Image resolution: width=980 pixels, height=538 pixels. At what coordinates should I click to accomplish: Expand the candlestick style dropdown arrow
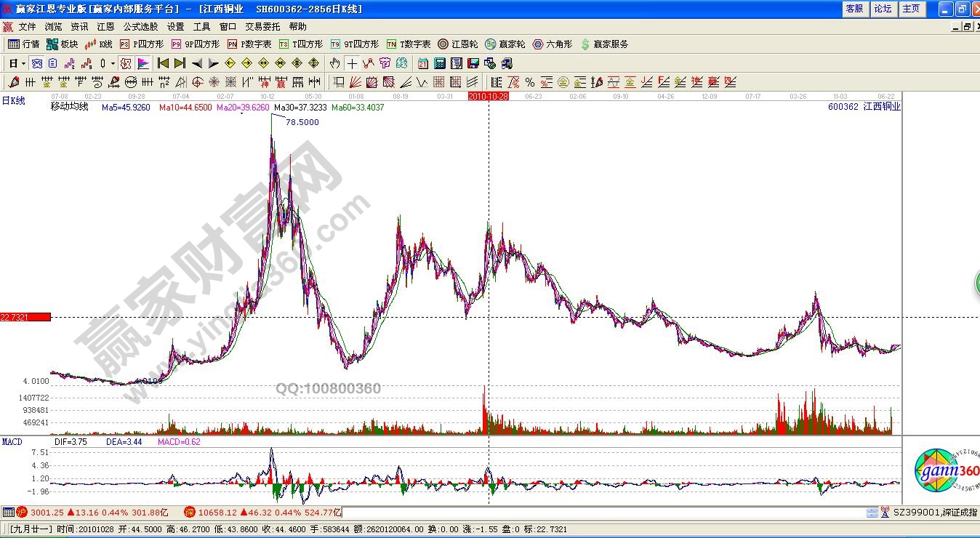coord(113,63)
